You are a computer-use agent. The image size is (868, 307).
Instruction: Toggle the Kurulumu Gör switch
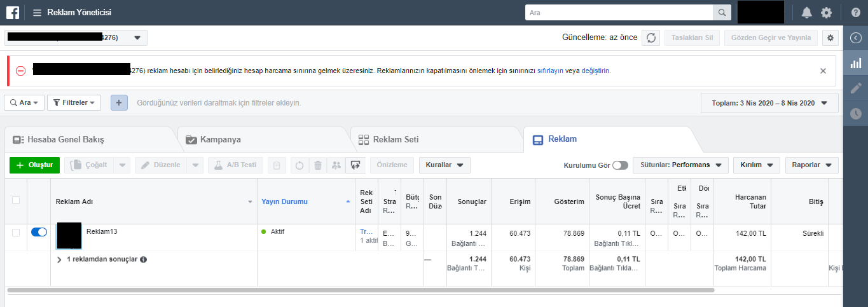(620, 165)
